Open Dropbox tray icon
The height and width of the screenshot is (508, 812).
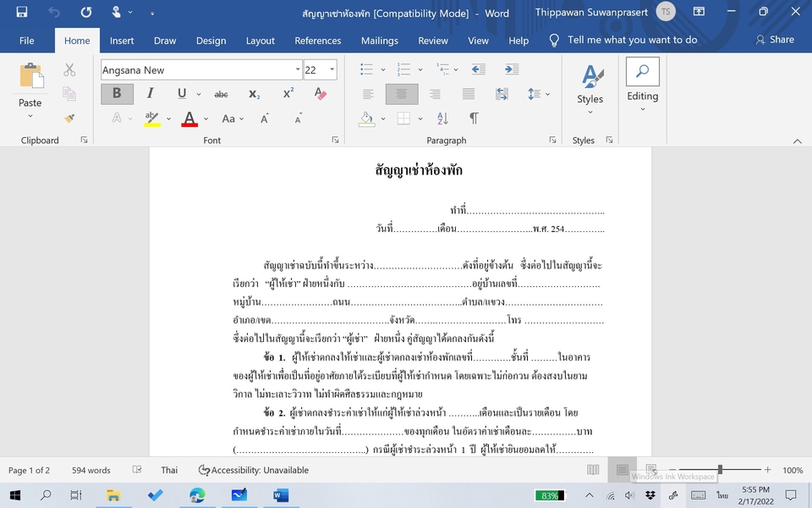(x=650, y=495)
